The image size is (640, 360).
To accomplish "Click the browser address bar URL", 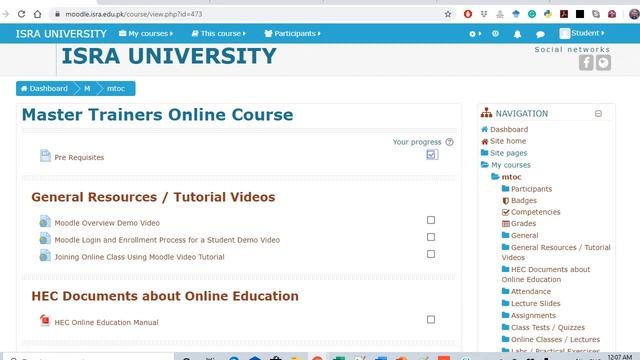I will click(133, 14).
